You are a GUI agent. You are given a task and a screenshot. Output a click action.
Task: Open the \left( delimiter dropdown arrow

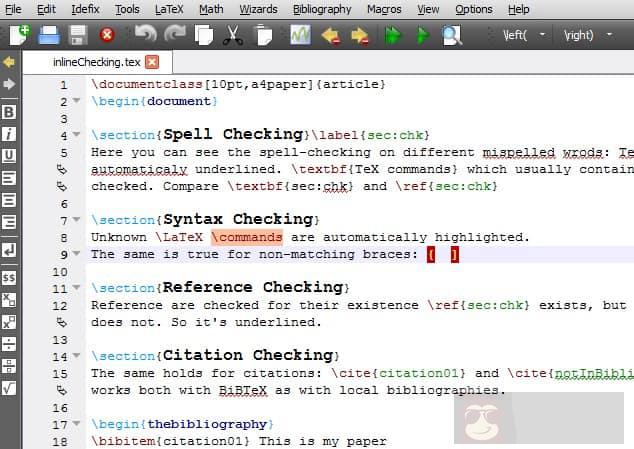click(543, 35)
